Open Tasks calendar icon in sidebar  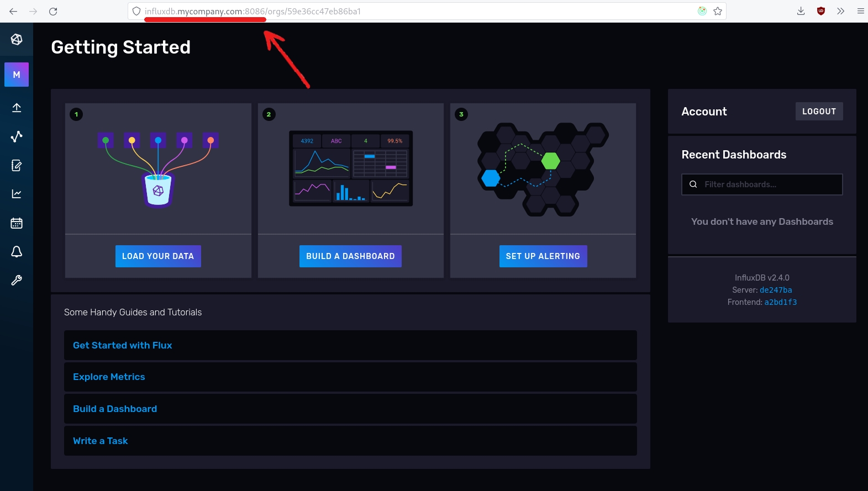tap(17, 223)
